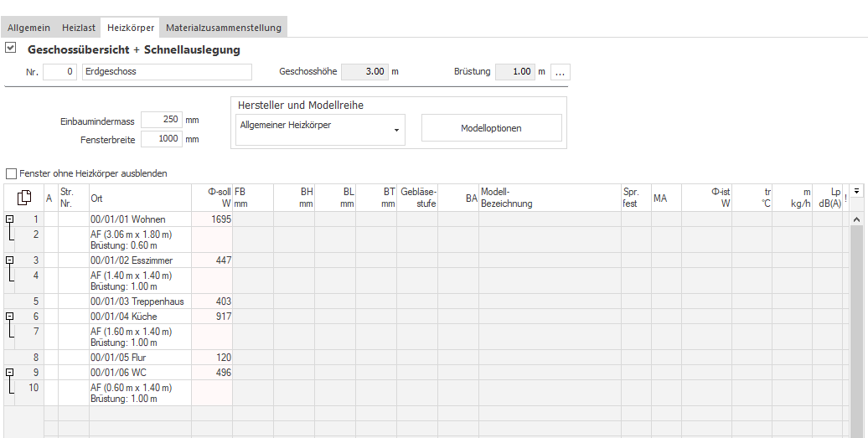This screenshot has width=868, height=438.
Task: Click the Gebläsestufe column header
Action: click(x=417, y=198)
